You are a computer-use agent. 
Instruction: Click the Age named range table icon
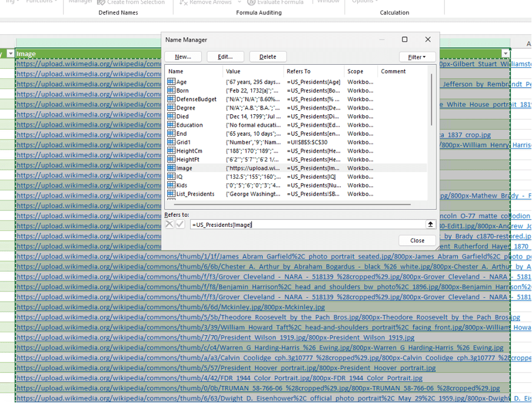[171, 82]
